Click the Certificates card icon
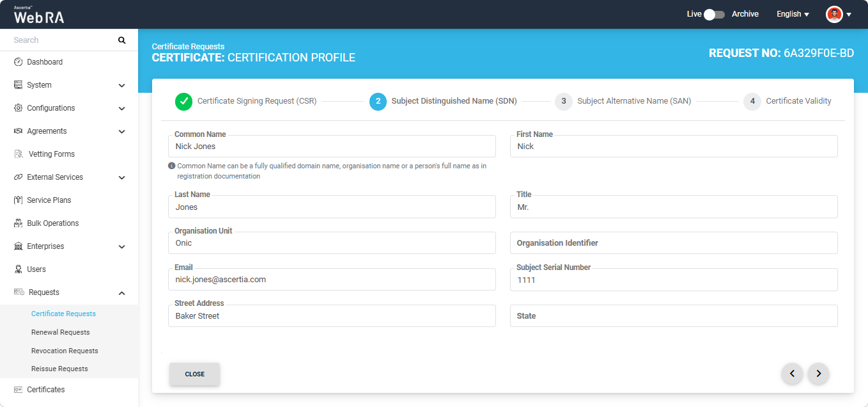 pos(19,390)
